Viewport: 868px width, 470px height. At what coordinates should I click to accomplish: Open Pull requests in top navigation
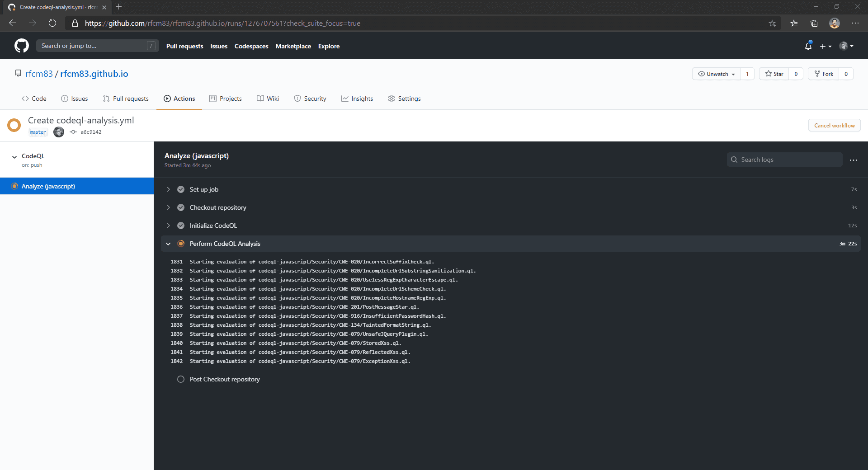pyautogui.click(x=184, y=46)
